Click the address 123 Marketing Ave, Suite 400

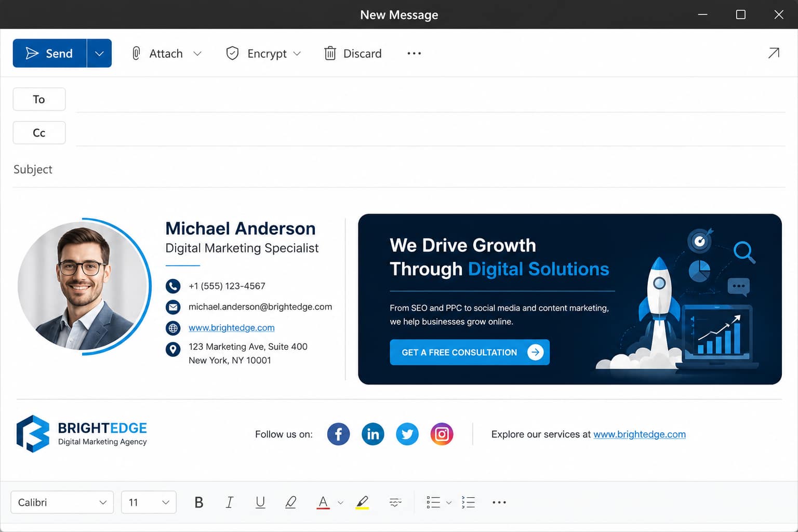click(x=248, y=347)
